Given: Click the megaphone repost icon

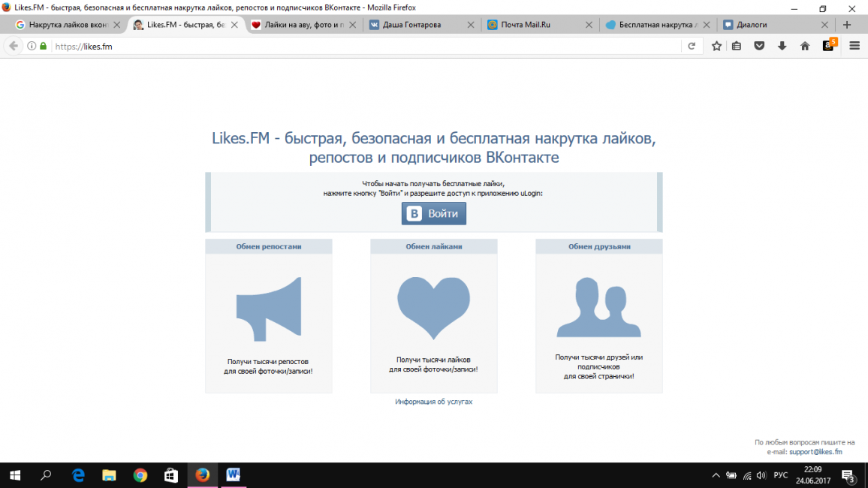Looking at the screenshot, I should (x=269, y=309).
